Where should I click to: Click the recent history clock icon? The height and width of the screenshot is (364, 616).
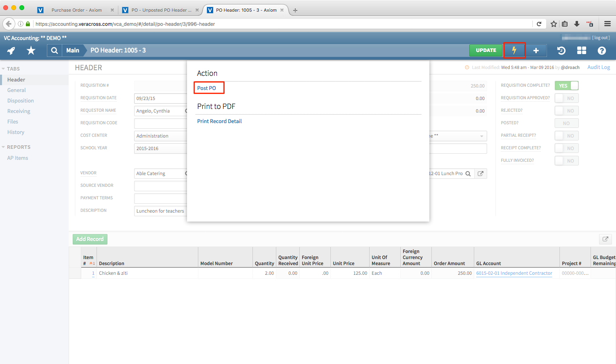coord(561,50)
